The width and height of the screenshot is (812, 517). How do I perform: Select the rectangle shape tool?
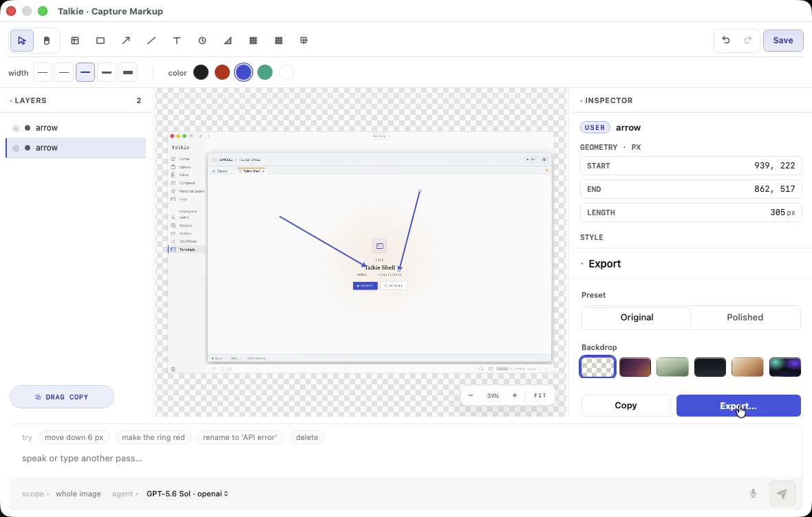click(100, 41)
